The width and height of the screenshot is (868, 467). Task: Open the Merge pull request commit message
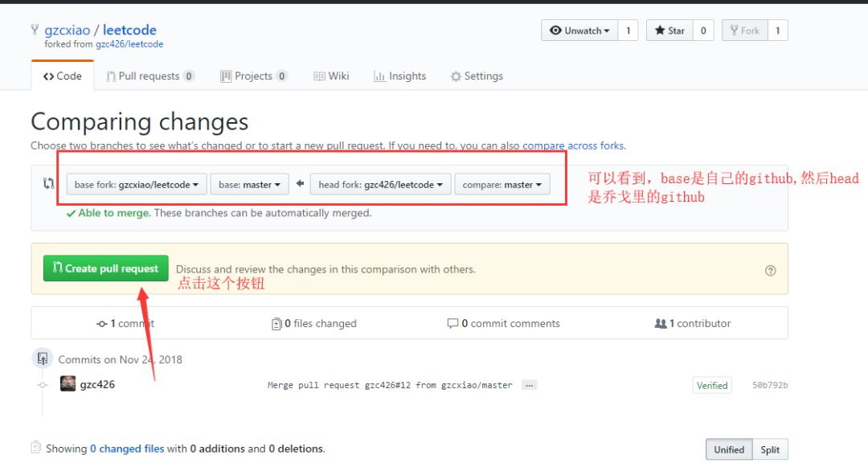[x=390, y=385]
